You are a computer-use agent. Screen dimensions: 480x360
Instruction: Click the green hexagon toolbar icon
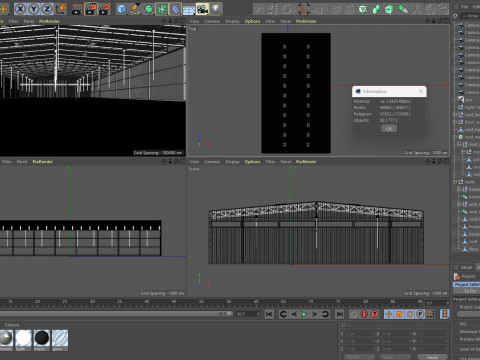(x=362, y=9)
